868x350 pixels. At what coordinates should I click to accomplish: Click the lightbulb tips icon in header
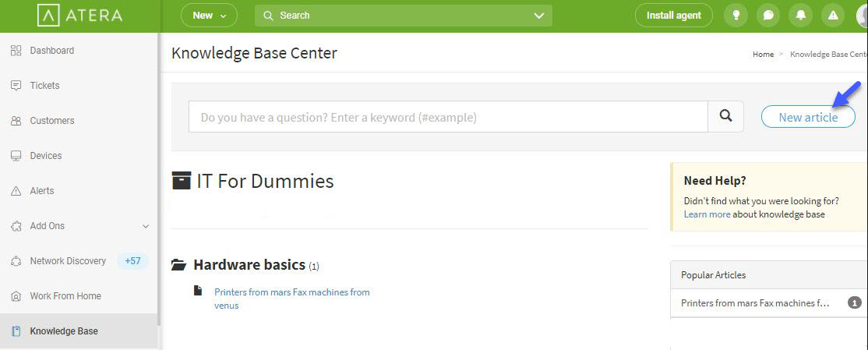click(x=736, y=16)
